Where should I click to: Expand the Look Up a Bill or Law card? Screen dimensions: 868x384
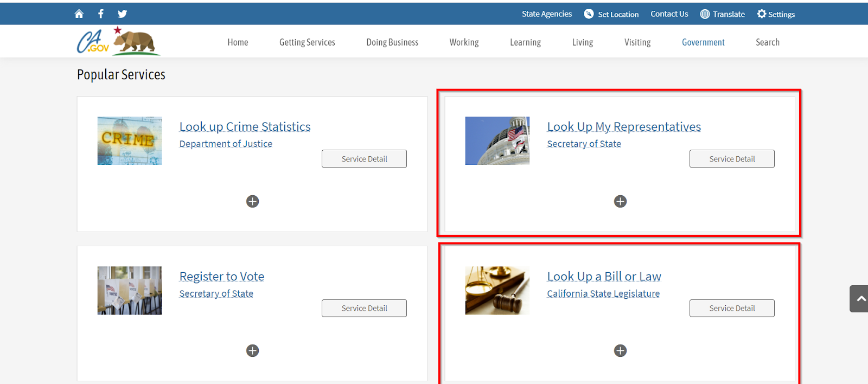(x=620, y=351)
